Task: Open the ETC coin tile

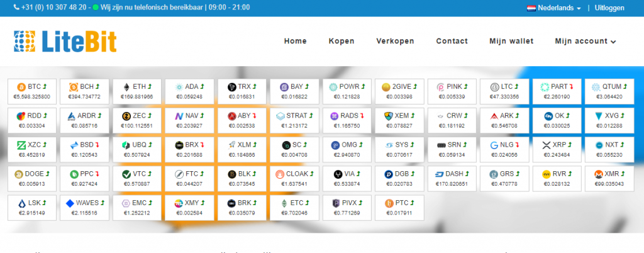Action: (294, 208)
